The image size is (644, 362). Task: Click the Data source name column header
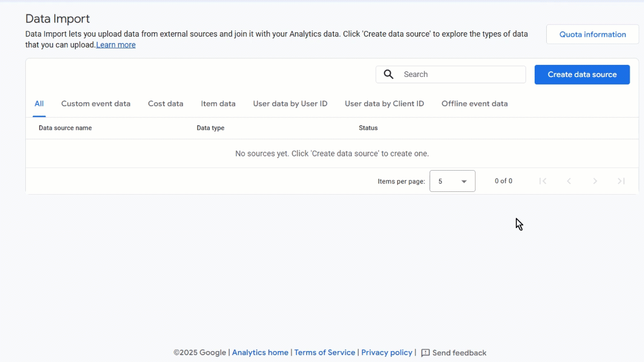(x=66, y=128)
